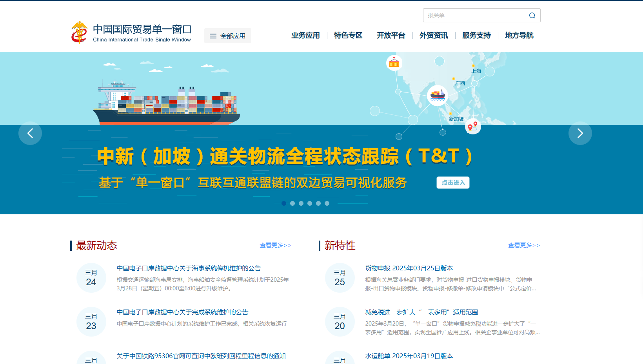
Task: Go to previous banner with left arrow
Action: click(30, 133)
